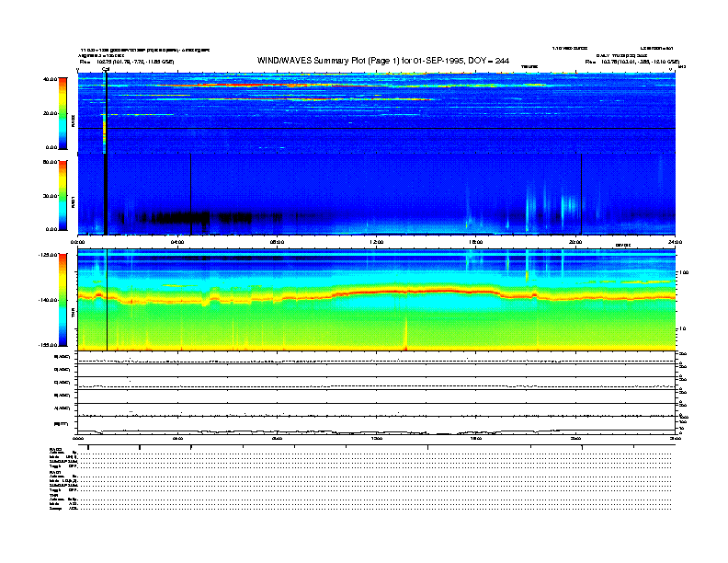The image size is (728, 563).
Task: Click the TNR panel color scale bar
Action: coord(63,300)
